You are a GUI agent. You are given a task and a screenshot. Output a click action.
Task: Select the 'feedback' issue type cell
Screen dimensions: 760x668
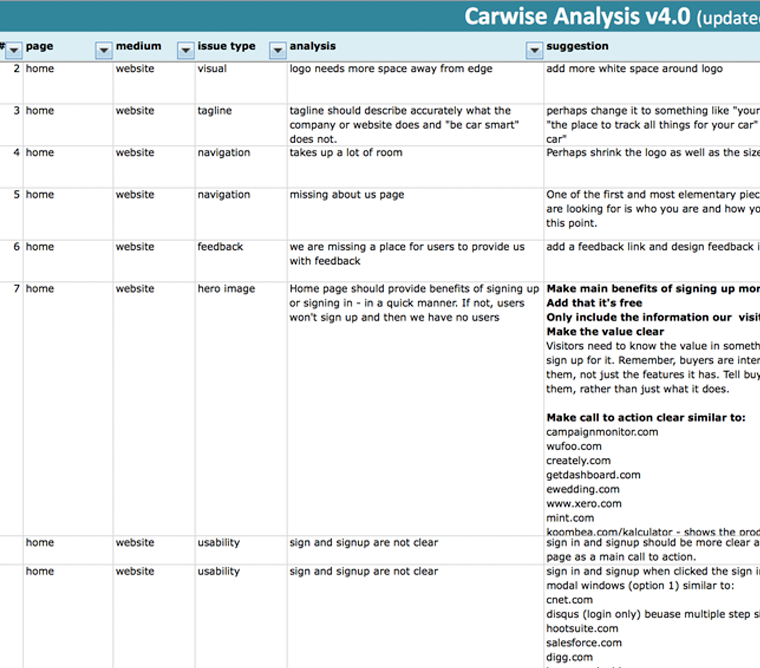(x=241, y=261)
